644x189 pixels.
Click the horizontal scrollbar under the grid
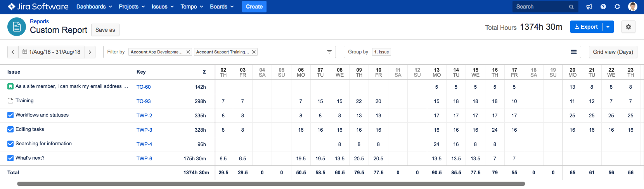[271, 184]
